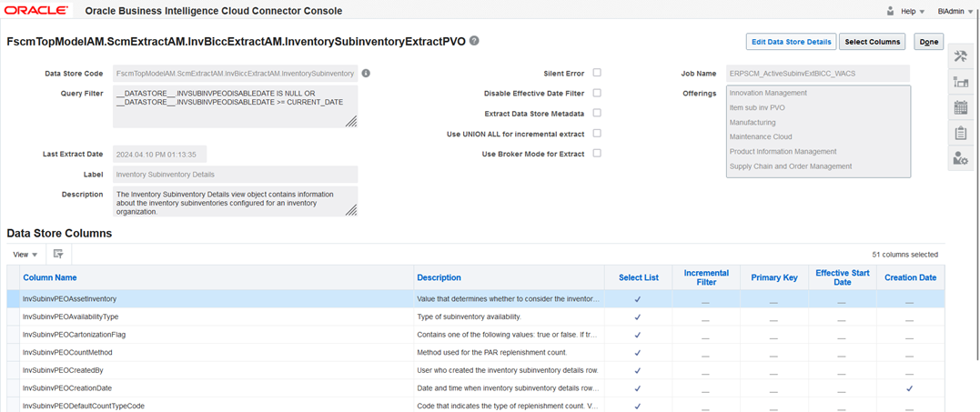Screen dimensions: 980x412
Task: Toggle Creation Date check for InvSubinvPEOCreationDate row
Action: click(910, 388)
